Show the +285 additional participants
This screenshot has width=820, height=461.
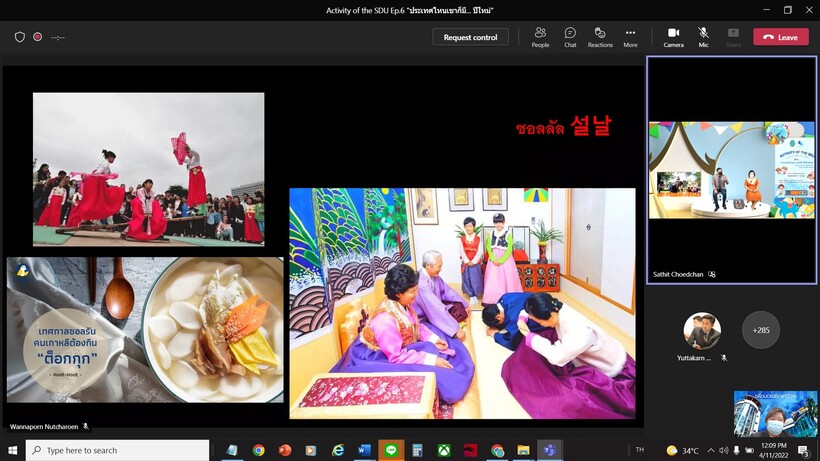click(x=761, y=330)
